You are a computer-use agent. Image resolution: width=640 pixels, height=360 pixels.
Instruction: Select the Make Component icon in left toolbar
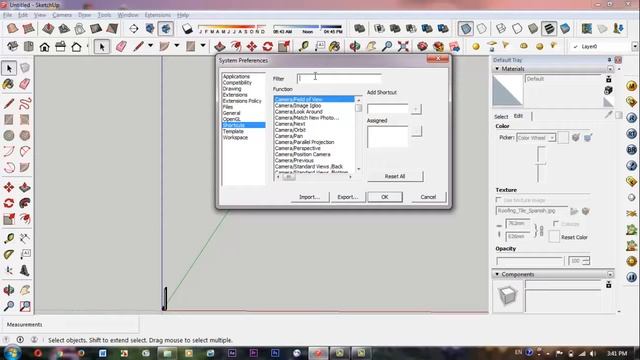point(25,68)
